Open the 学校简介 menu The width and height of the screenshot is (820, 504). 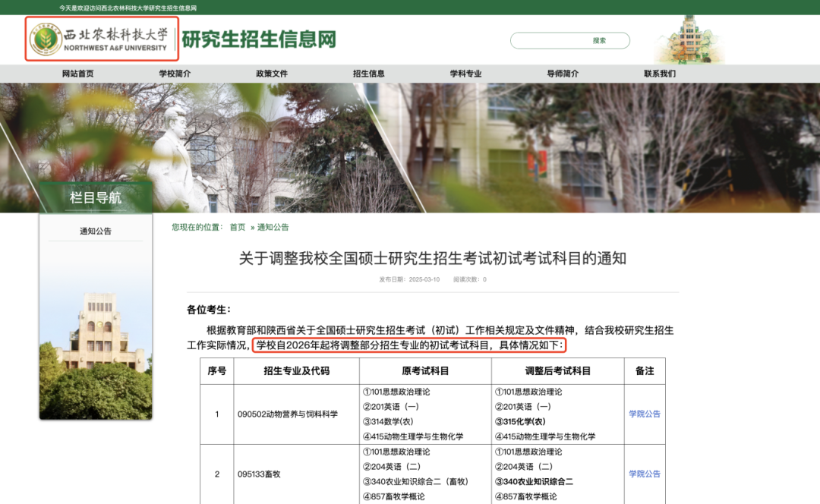(175, 74)
